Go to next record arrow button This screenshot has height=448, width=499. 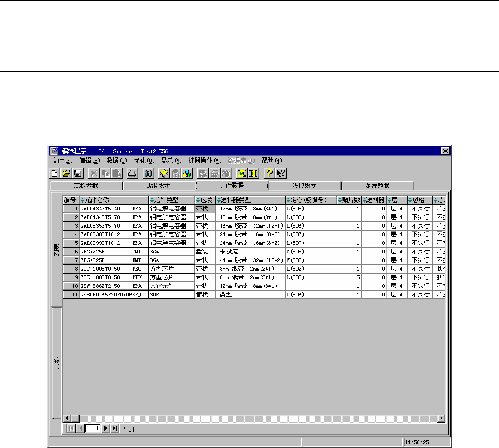(106, 428)
